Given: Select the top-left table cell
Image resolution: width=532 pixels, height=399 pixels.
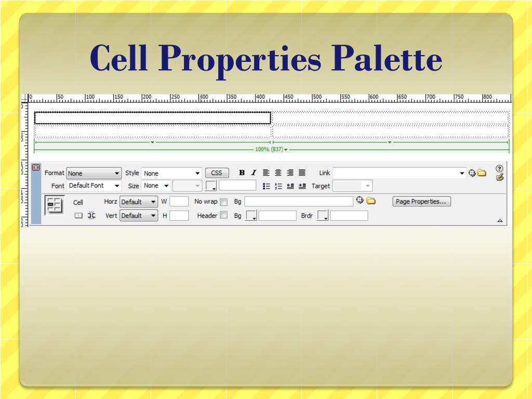Looking at the screenshot, I should coord(153,118).
